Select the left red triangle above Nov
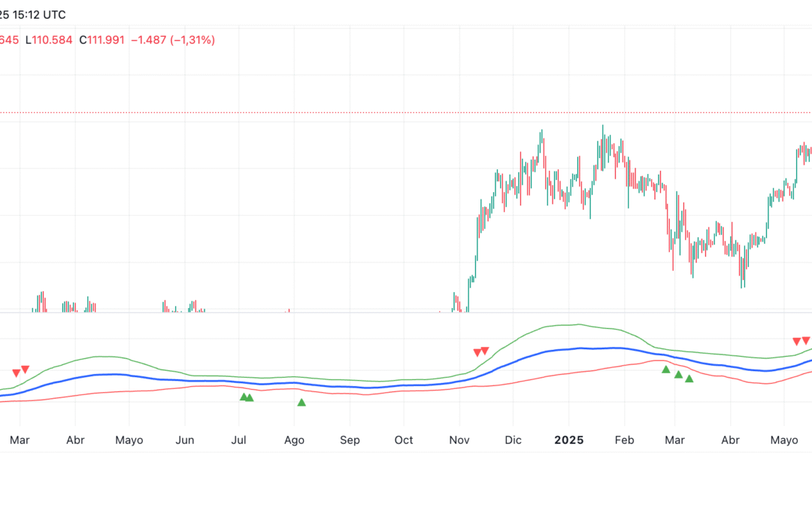This screenshot has height=508, width=812. (x=477, y=353)
